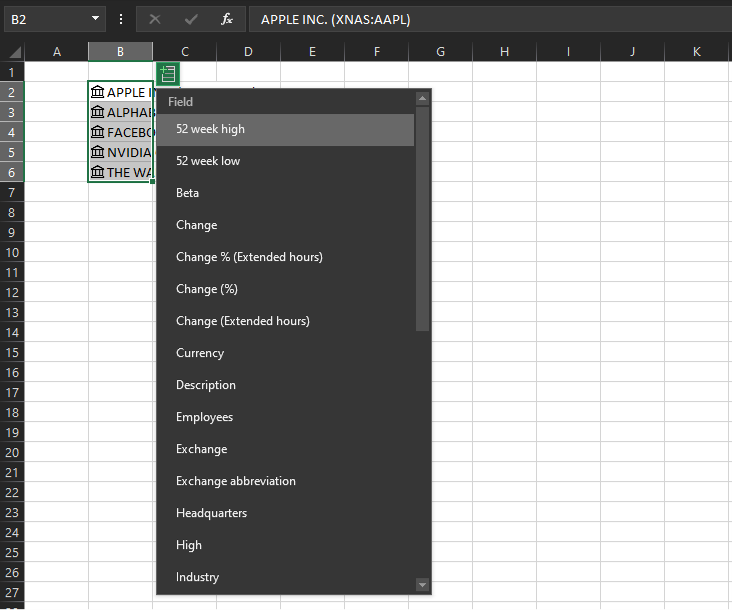Click the stock icon in the NVIDIA cell
This screenshot has height=610, width=732.
point(97,152)
